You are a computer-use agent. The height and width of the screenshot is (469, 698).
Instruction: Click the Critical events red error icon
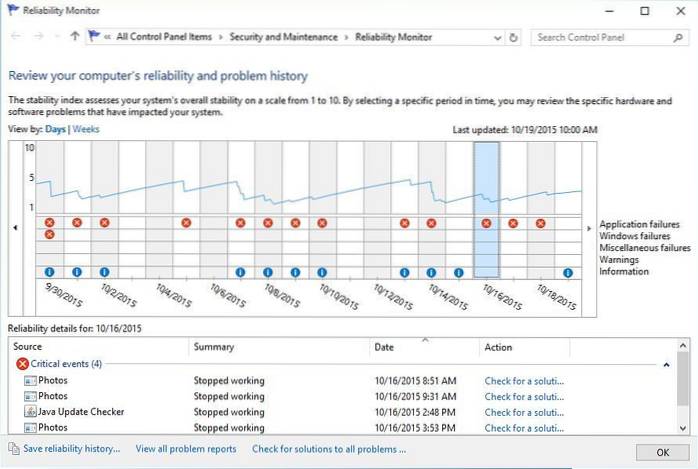22,364
